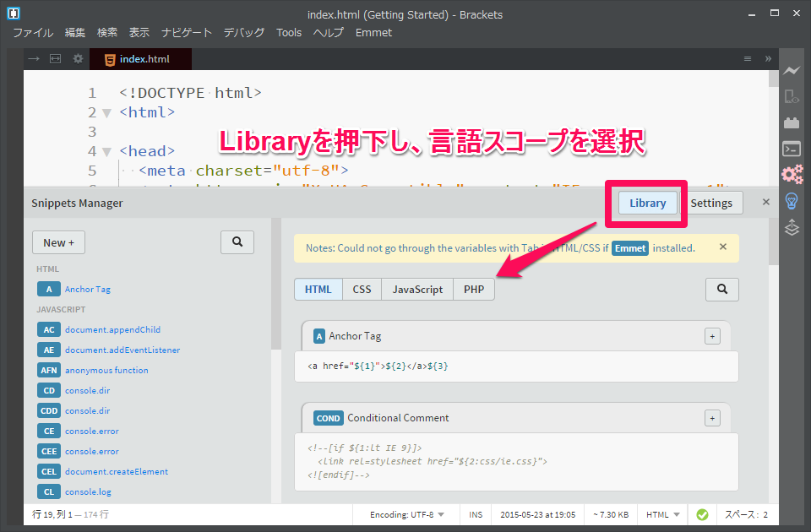This screenshot has height=532, width=811.
Task: Click file date 2015-05-23 in status bar
Action: tap(538, 514)
